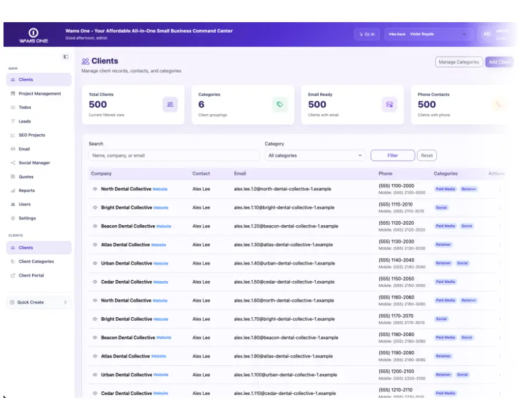Open the All categories dropdown
525x420 pixels.
click(315, 155)
